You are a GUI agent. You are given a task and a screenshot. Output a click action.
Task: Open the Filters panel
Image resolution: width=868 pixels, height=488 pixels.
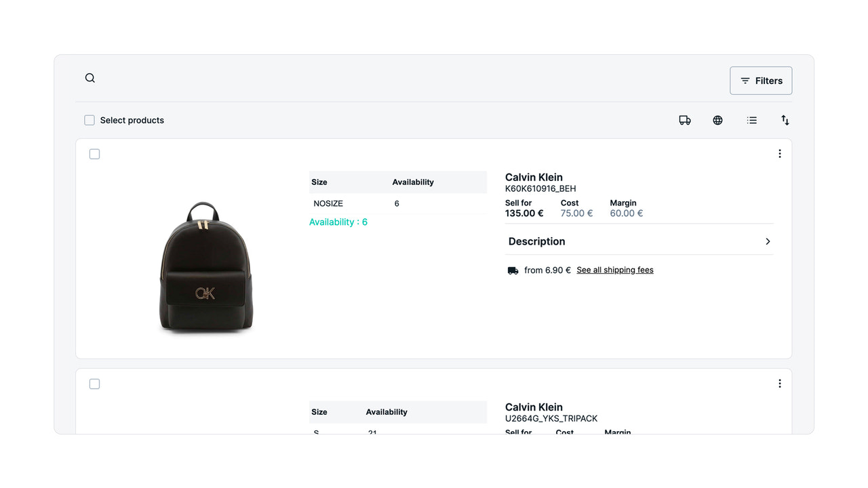click(x=761, y=80)
